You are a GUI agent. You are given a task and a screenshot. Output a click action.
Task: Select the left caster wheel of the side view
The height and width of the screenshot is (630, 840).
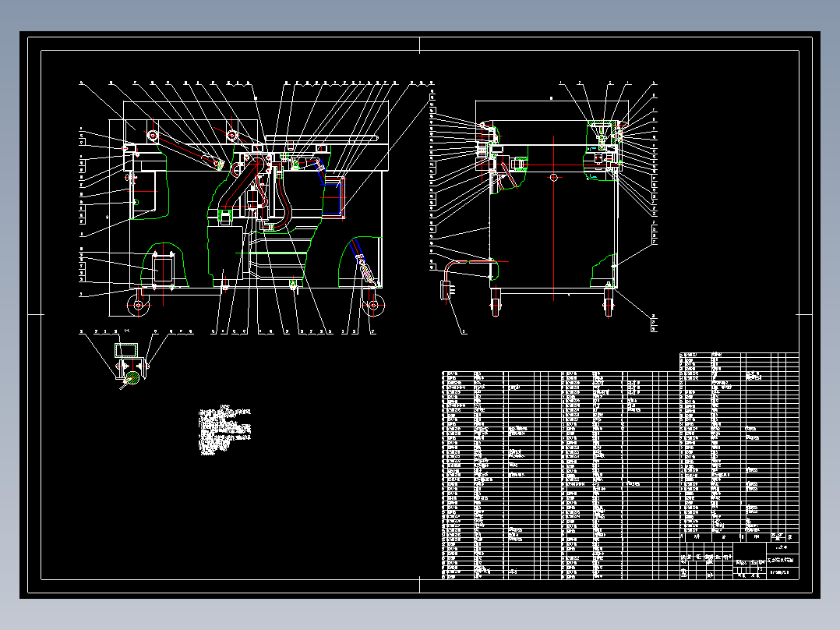pos(496,303)
